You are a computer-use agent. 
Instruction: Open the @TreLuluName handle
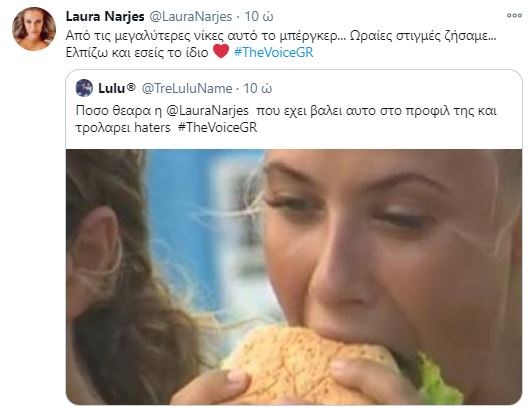pyautogui.click(x=187, y=88)
